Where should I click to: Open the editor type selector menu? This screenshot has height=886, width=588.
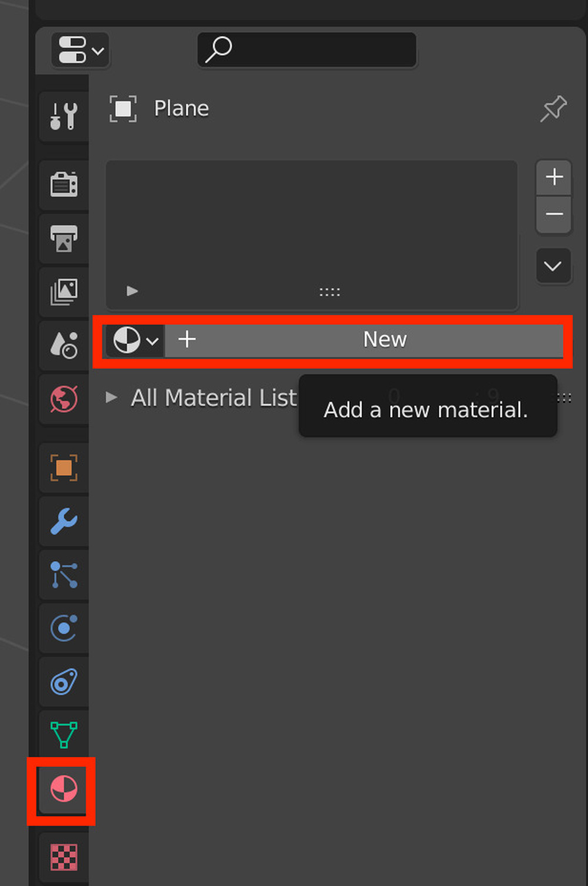[x=79, y=50]
